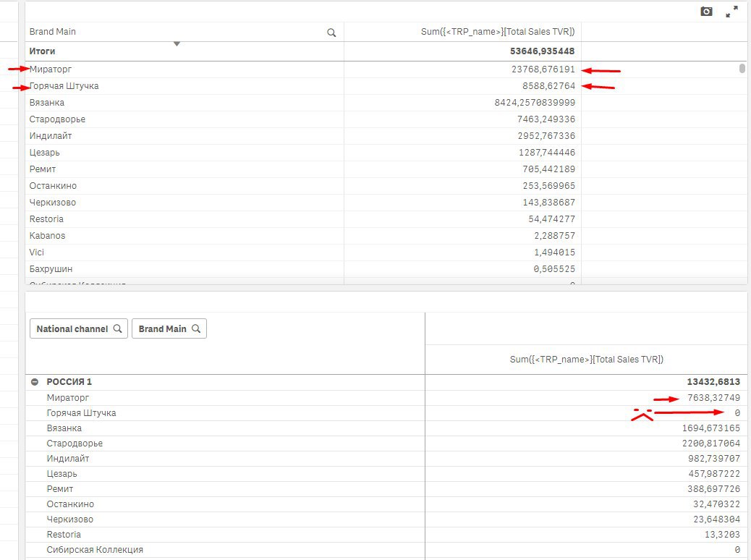The height and width of the screenshot is (560, 751).
Task: Select Вязанка under РОССИЯ 1
Action: click(64, 428)
